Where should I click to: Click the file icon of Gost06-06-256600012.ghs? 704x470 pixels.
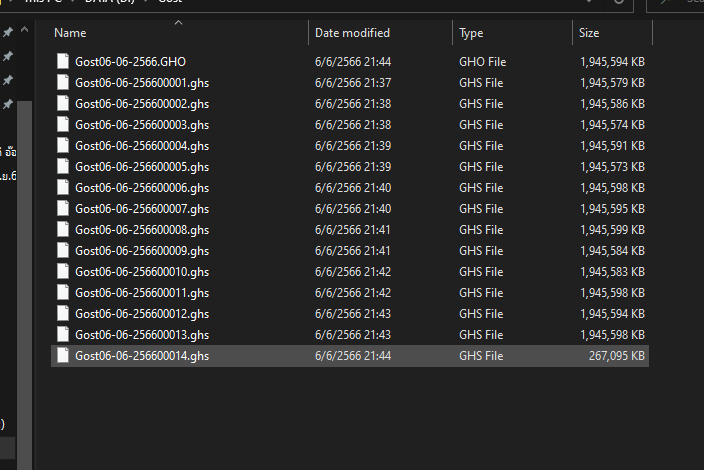point(63,314)
